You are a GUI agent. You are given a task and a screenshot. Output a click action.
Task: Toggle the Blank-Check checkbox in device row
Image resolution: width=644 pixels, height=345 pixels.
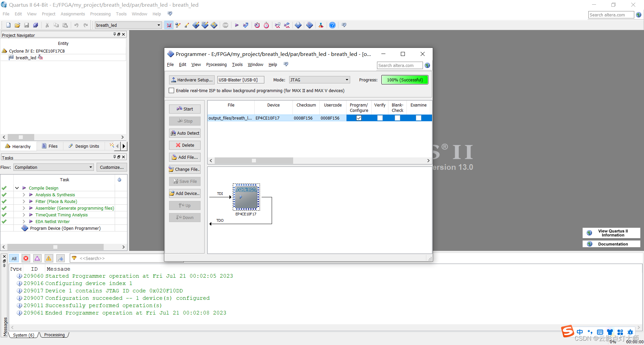(x=397, y=118)
